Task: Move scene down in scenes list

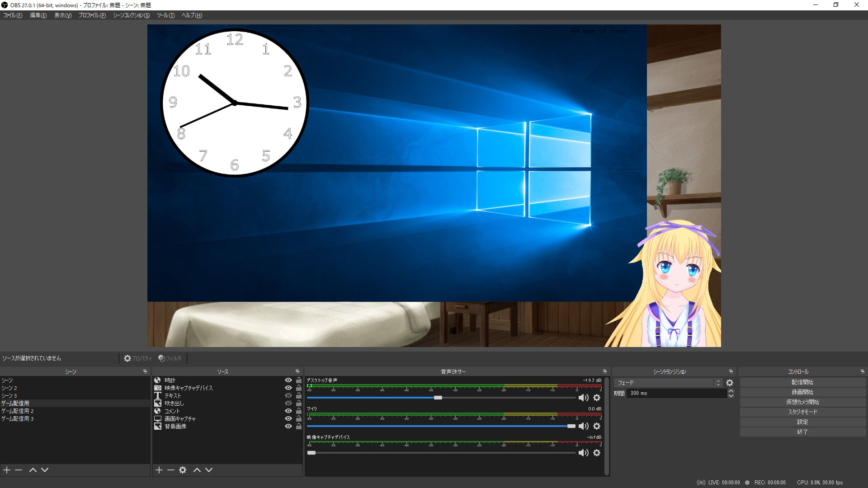Action: pos(45,470)
